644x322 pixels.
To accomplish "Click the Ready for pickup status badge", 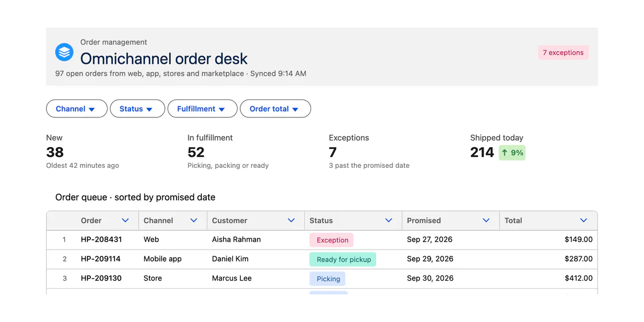I will click(343, 259).
